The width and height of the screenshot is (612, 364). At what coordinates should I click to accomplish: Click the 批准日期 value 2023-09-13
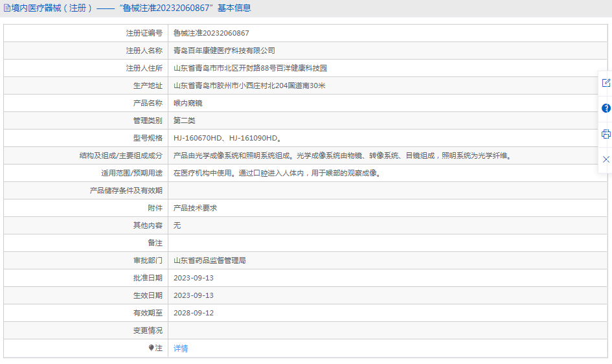pos(194,278)
